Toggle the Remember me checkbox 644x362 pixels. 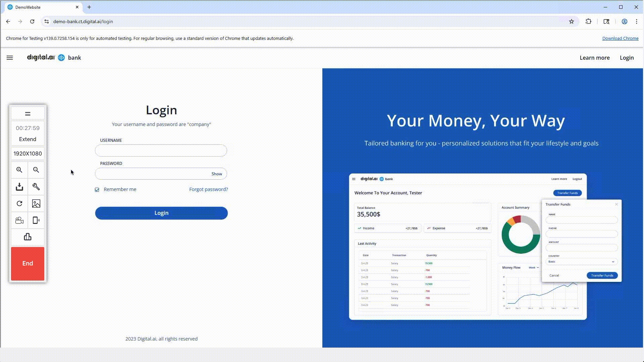coord(97,190)
